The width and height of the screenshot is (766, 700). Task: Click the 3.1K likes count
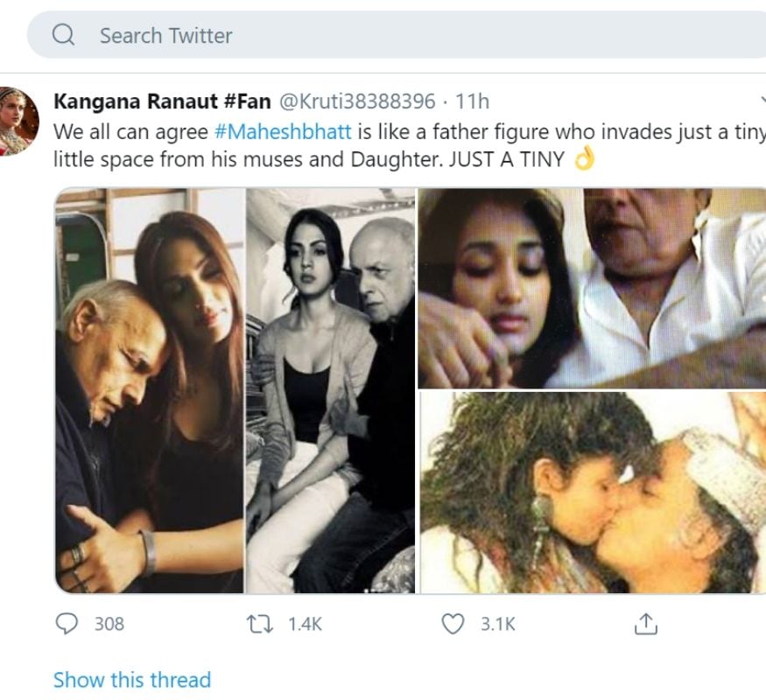click(x=498, y=624)
